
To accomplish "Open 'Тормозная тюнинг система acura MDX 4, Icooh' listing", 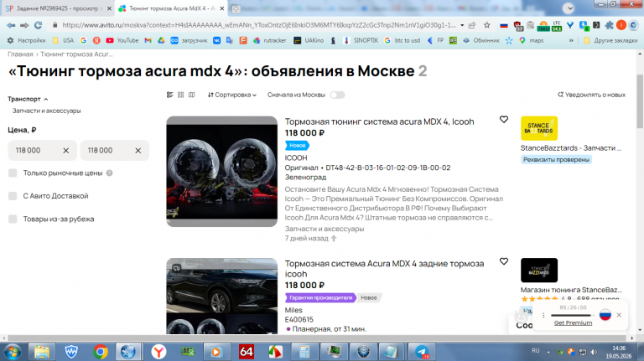I will click(x=379, y=121).
